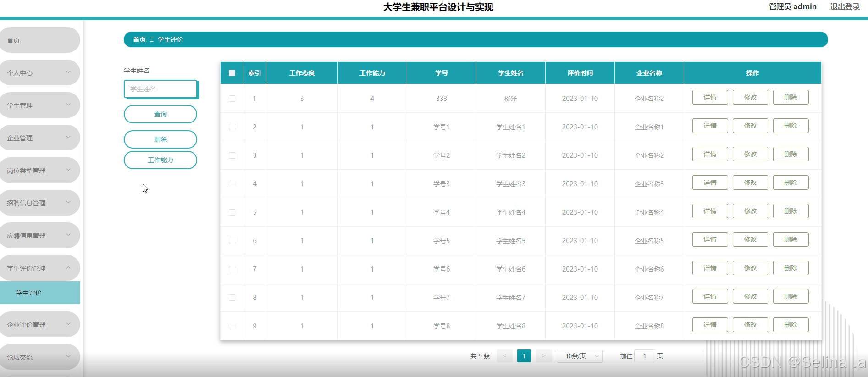Click 删除 for row 学生姓名8
Viewport: 868px width, 377px height.
pos(791,325)
